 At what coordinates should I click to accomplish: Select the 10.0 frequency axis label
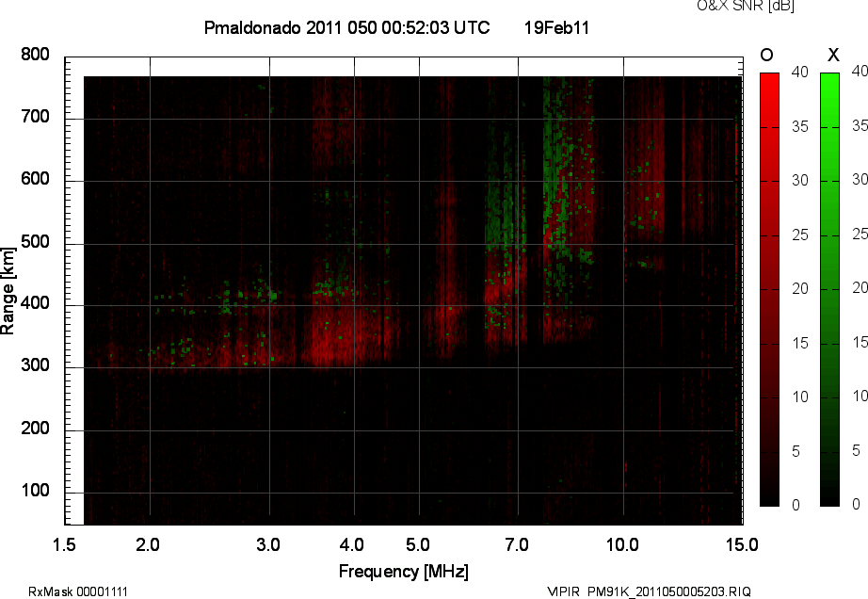(x=623, y=545)
